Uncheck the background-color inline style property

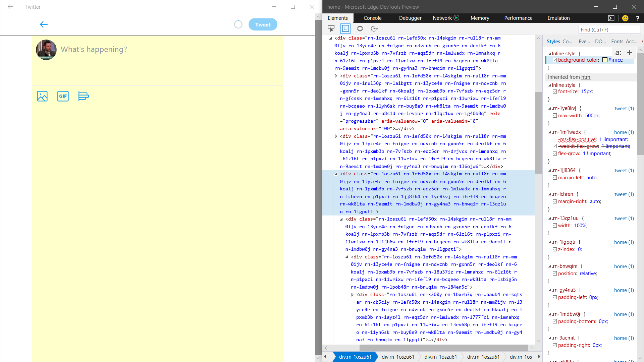554,60
